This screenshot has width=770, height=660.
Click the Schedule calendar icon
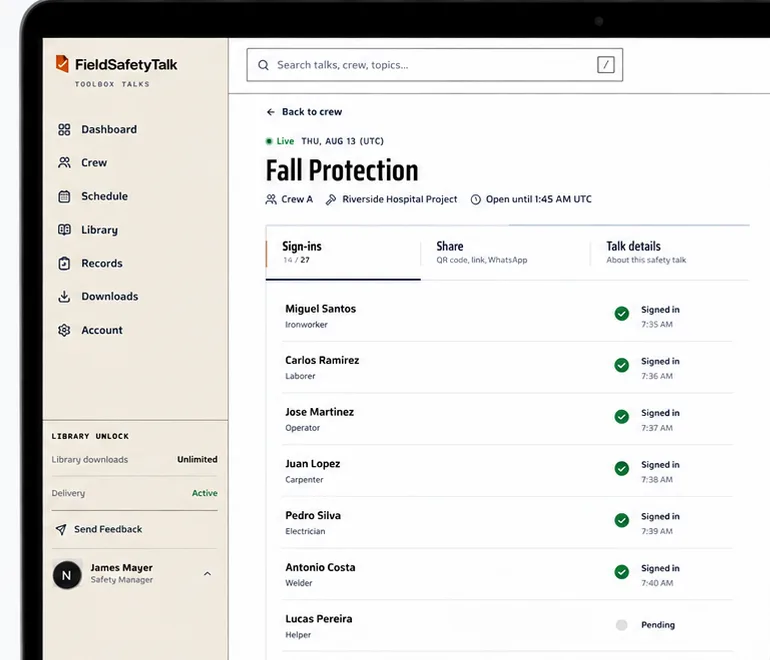[x=64, y=196]
